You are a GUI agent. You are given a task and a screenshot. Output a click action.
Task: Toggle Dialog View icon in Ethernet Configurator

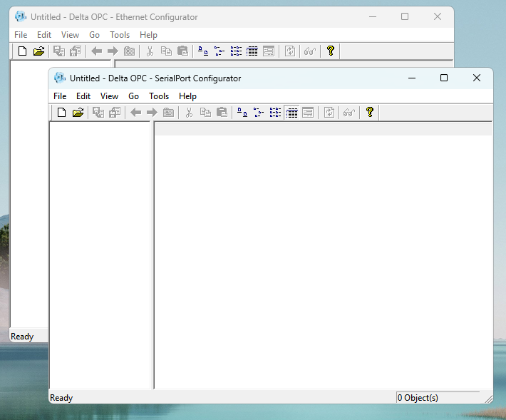click(x=269, y=51)
